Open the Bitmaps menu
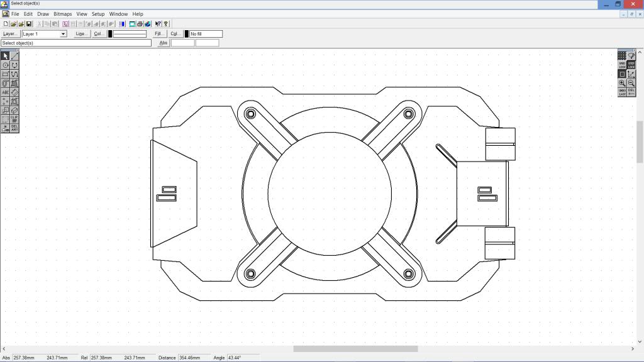The width and height of the screenshot is (644, 362). click(62, 14)
